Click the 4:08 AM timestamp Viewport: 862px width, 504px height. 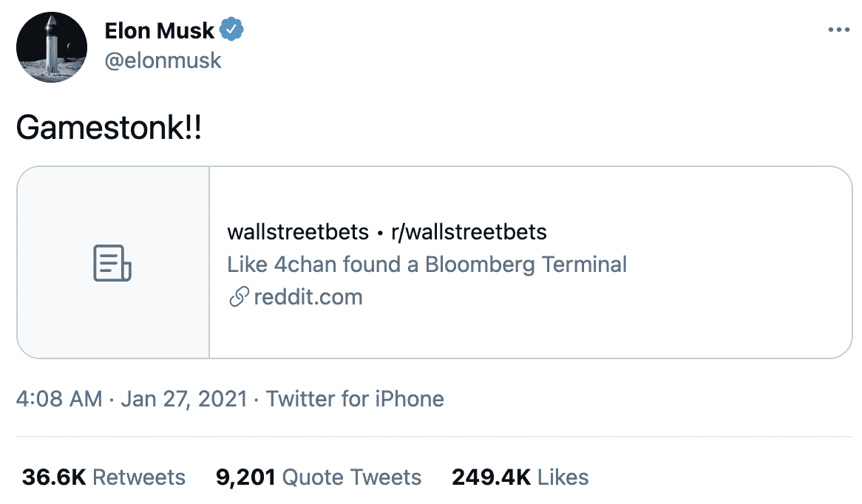[59, 399]
